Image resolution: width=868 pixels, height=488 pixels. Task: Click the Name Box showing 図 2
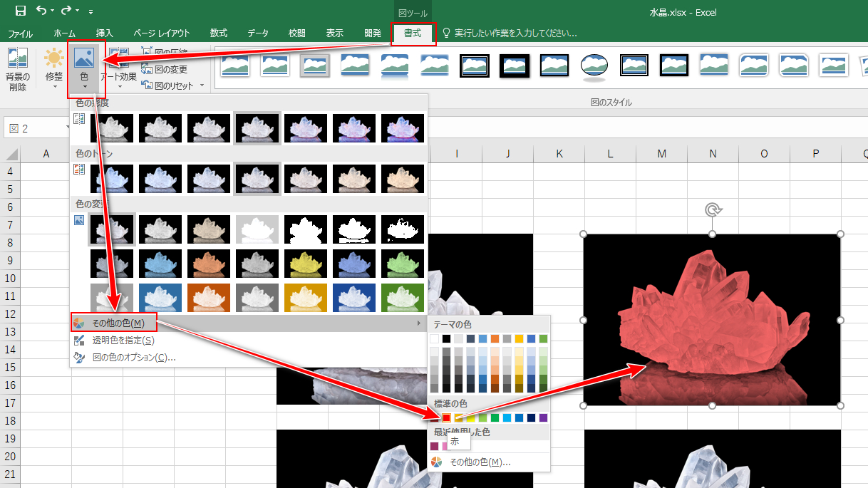34,128
